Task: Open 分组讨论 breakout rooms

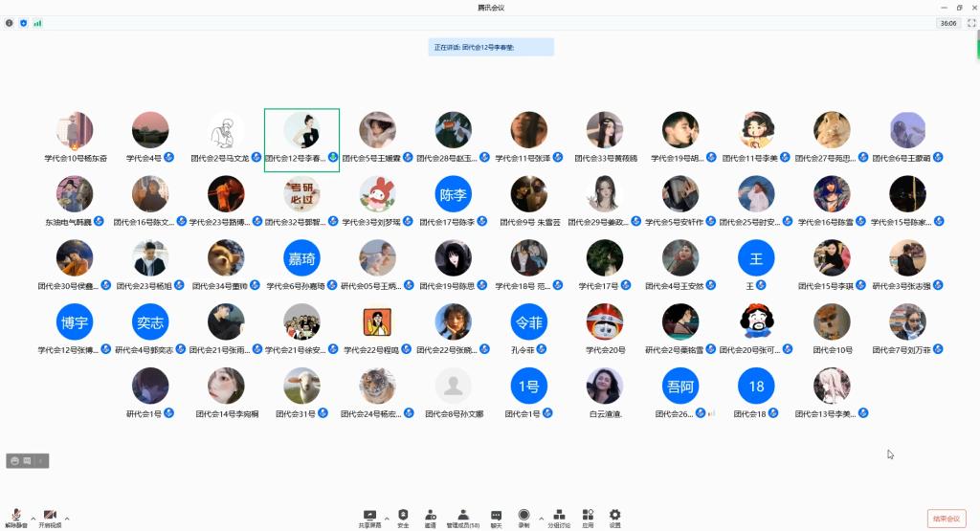Action: tap(559, 517)
